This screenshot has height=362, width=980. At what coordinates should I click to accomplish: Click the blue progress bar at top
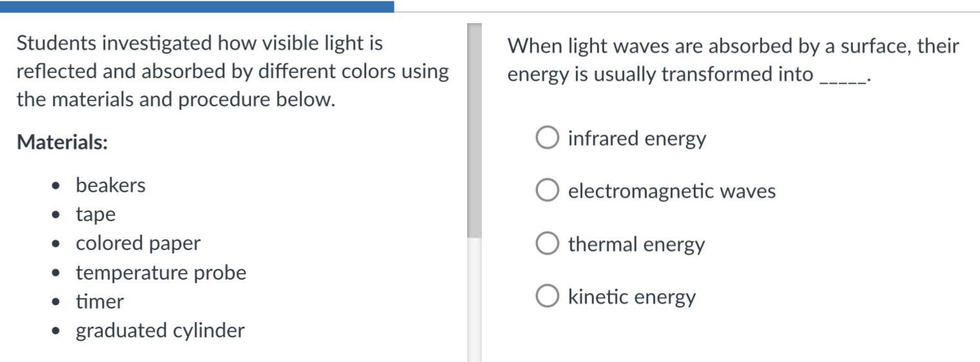click(x=197, y=6)
